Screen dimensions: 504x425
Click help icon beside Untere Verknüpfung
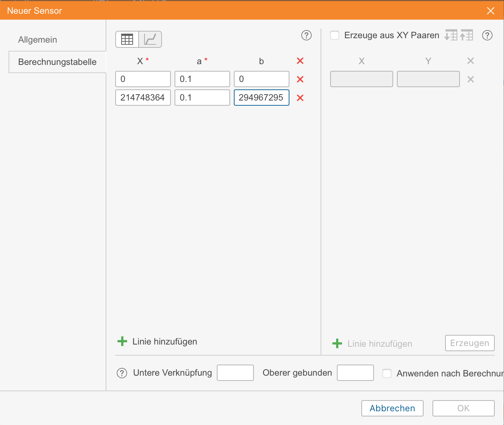(122, 373)
